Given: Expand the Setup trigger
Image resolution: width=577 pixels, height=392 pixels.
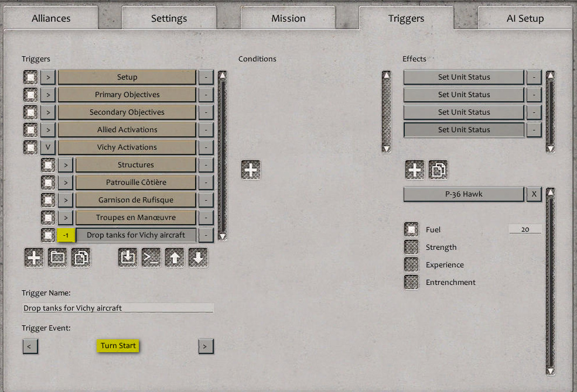Looking at the screenshot, I should (47, 77).
